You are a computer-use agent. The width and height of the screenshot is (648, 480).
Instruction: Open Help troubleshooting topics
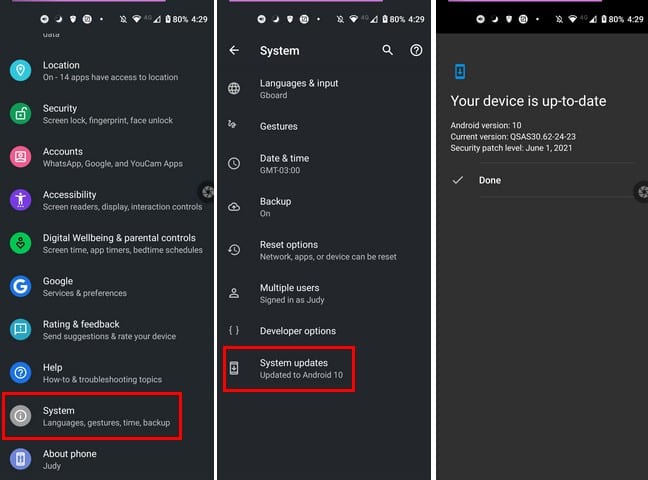click(x=107, y=373)
